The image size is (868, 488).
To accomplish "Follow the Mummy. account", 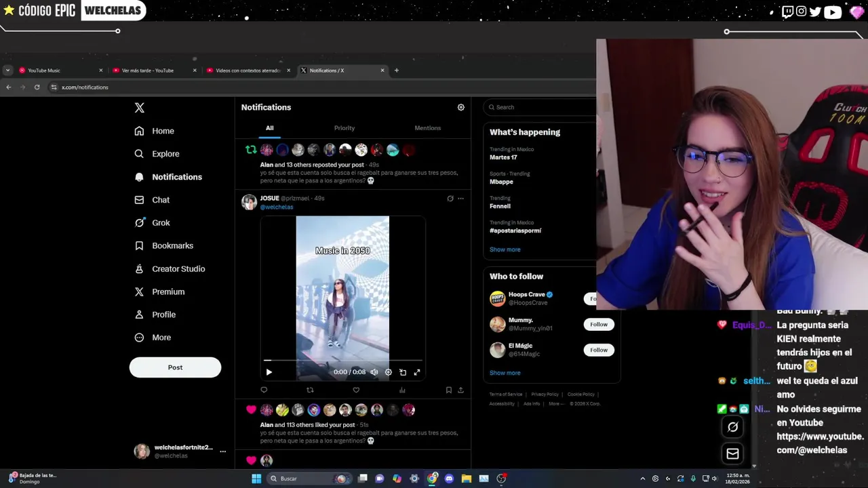I will (x=599, y=324).
